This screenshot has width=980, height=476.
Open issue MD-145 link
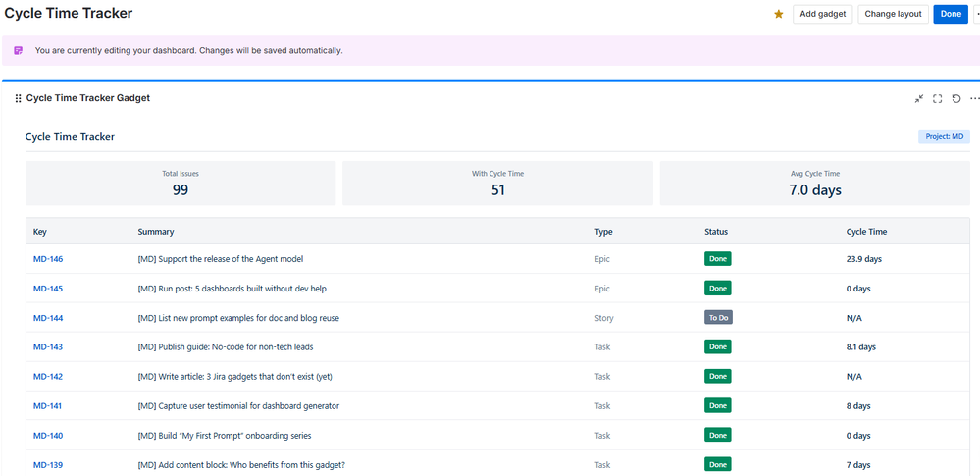(x=48, y=289)
